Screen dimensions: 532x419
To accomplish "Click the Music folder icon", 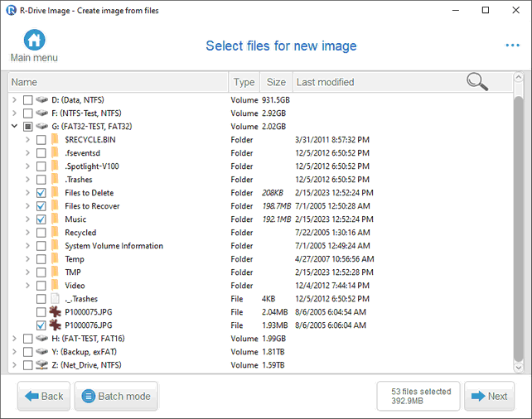I will (x=55, y=219).
